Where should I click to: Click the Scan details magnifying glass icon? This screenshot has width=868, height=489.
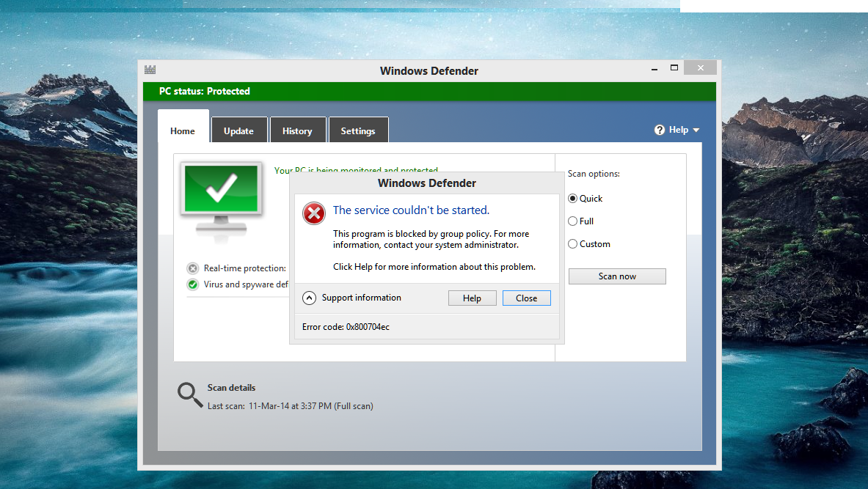[x=190, y=395]
